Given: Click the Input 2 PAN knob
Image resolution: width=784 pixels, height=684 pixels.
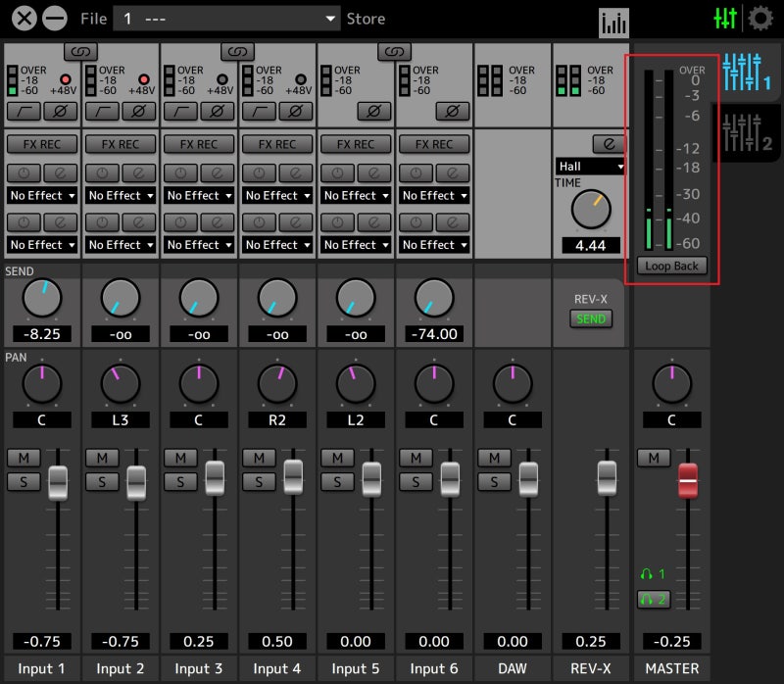Looking at the screenshot, I should pyautogui.click(x=121, y=383).
